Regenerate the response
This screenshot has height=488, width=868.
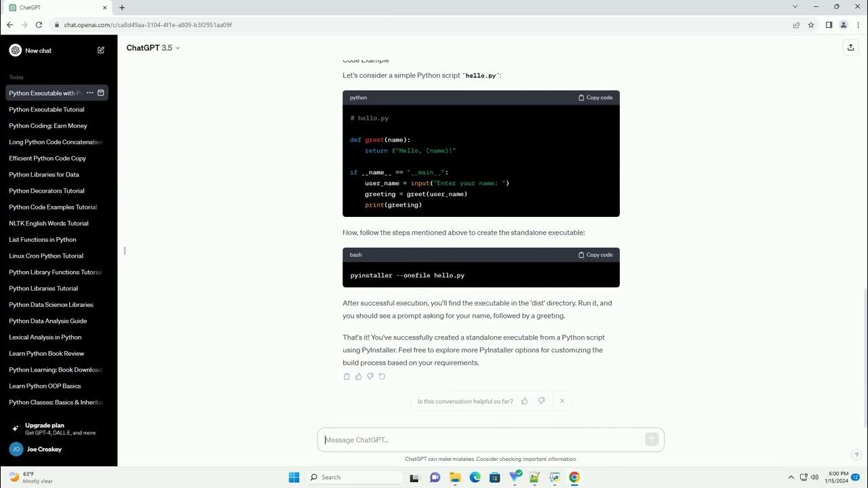(x=382, y=376)
